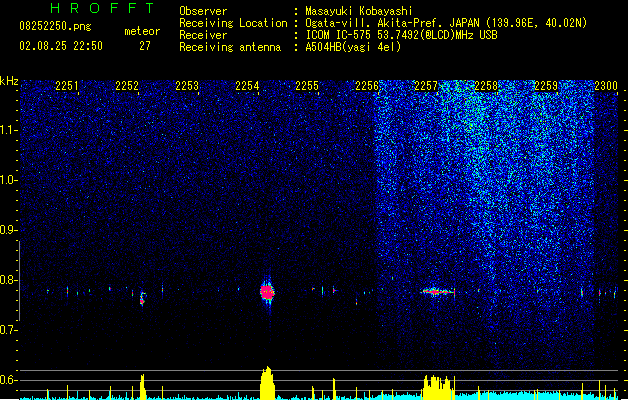Click the 2253 time marker
The width and height of the screenshot is (629, 400).
click(187, 86)
